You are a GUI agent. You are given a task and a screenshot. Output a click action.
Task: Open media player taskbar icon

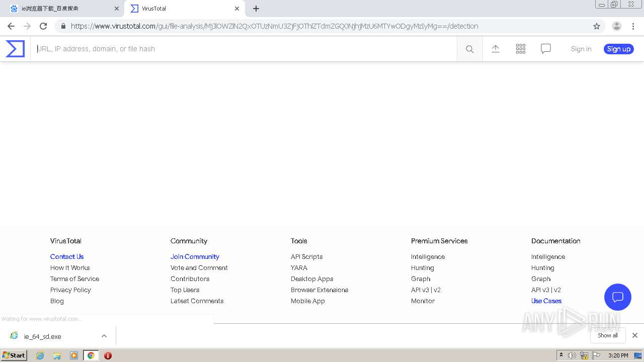[74, 355]
